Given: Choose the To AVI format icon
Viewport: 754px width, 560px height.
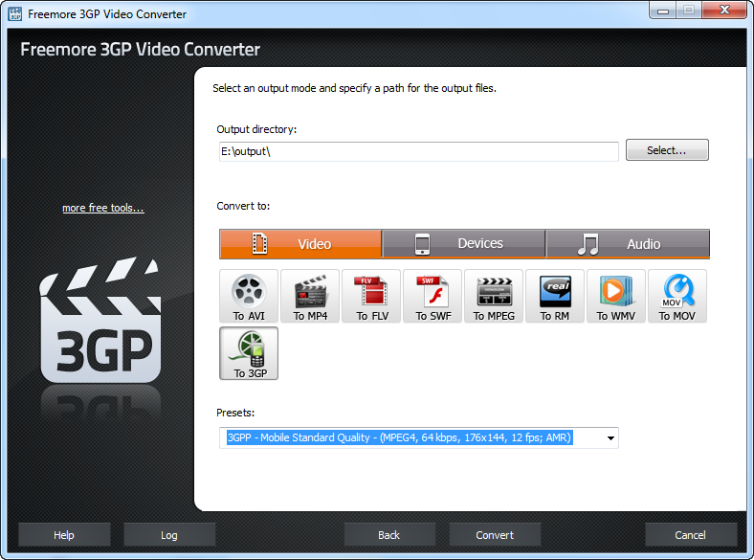Looking at the screenshot, I should click(x=249, y=296).
